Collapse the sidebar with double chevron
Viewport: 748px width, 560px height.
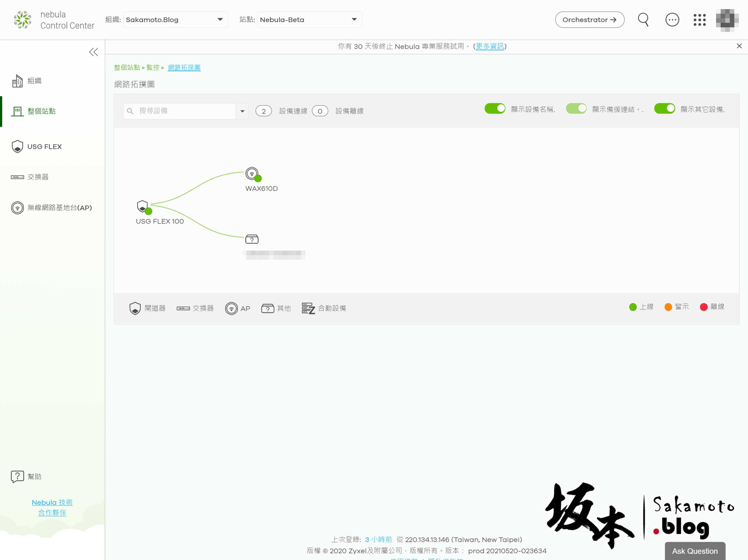click(x=93, y=52)
